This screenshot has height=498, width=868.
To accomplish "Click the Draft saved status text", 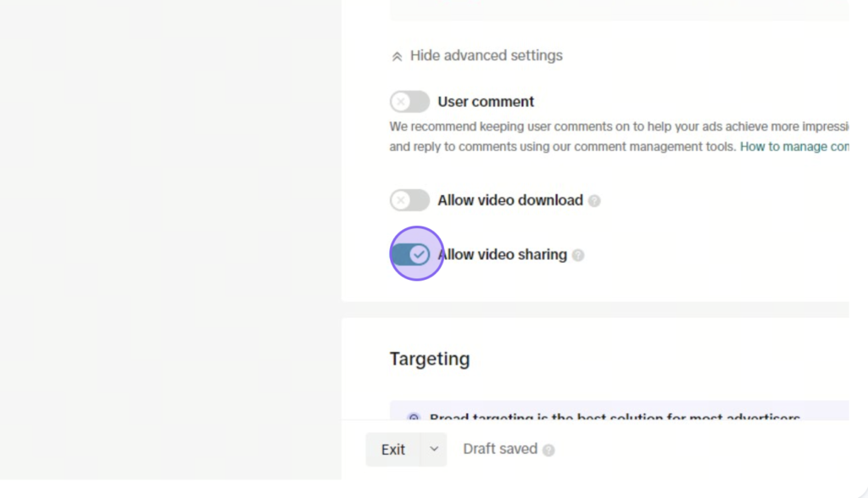I will [x=500, y=449].
